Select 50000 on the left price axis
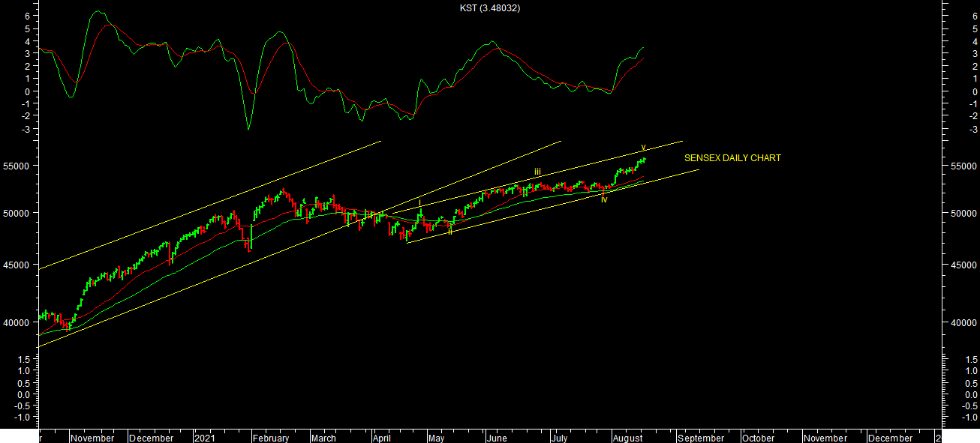Screen dimensions: 980x443 click(x=17, y=213)
